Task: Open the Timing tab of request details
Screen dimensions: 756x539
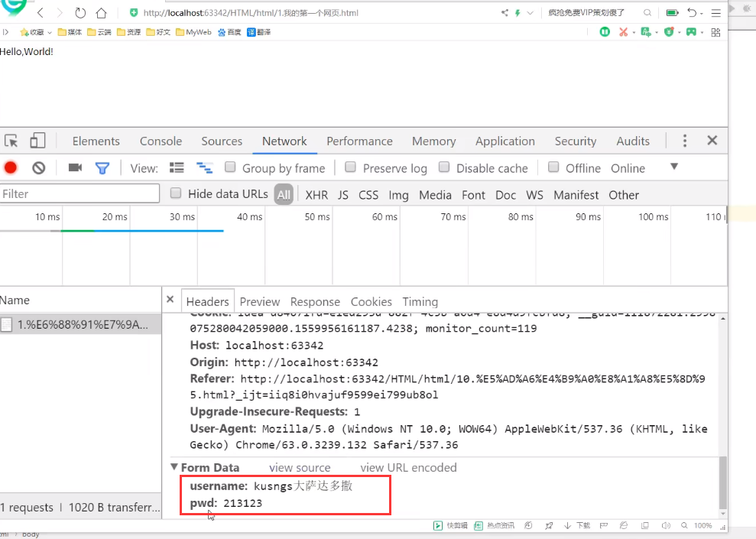Action: click(x=420, y=302)
